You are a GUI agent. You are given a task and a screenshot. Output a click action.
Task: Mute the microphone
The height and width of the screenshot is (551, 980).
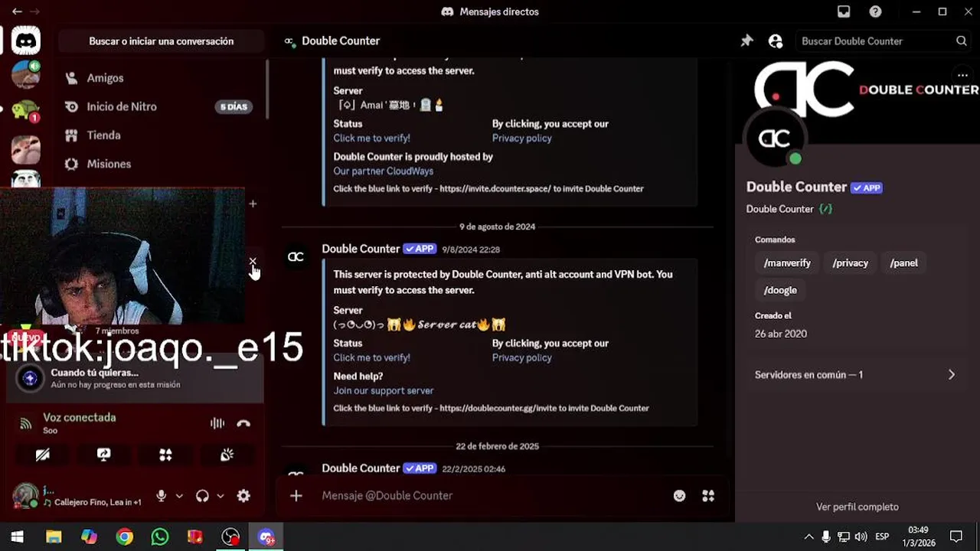pos(162,496)
